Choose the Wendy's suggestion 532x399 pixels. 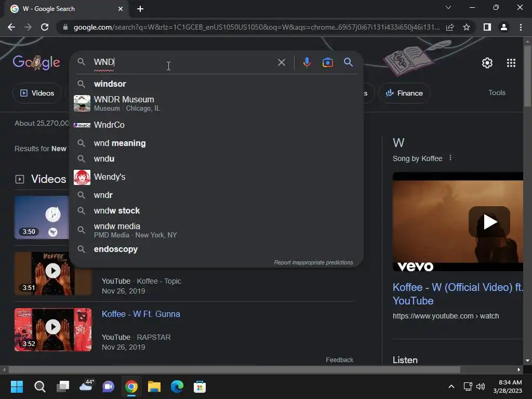[216, 177]
